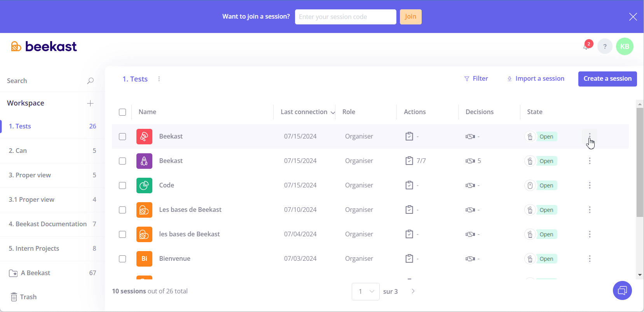
Task: Sort by Last connection column
Action: click(x=308, y=112)
